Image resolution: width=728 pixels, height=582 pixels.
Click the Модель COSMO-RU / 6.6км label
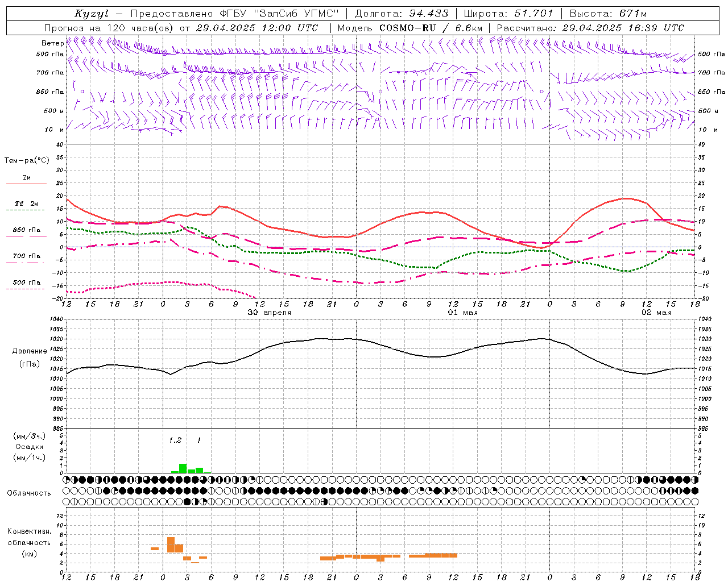tap(410, 28)
